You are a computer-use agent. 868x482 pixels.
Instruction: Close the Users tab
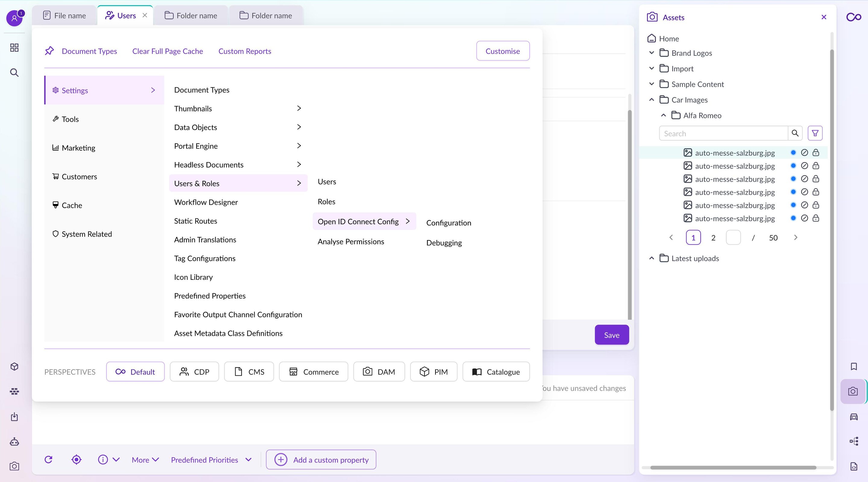145,15
